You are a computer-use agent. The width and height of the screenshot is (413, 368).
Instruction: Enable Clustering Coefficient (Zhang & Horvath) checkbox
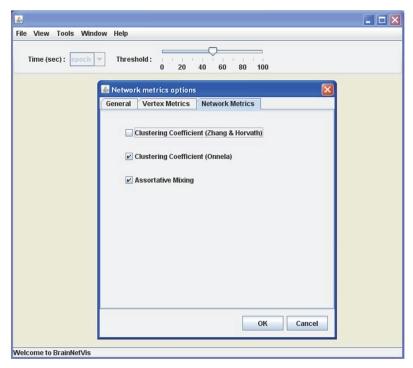(x=129, y=133)
